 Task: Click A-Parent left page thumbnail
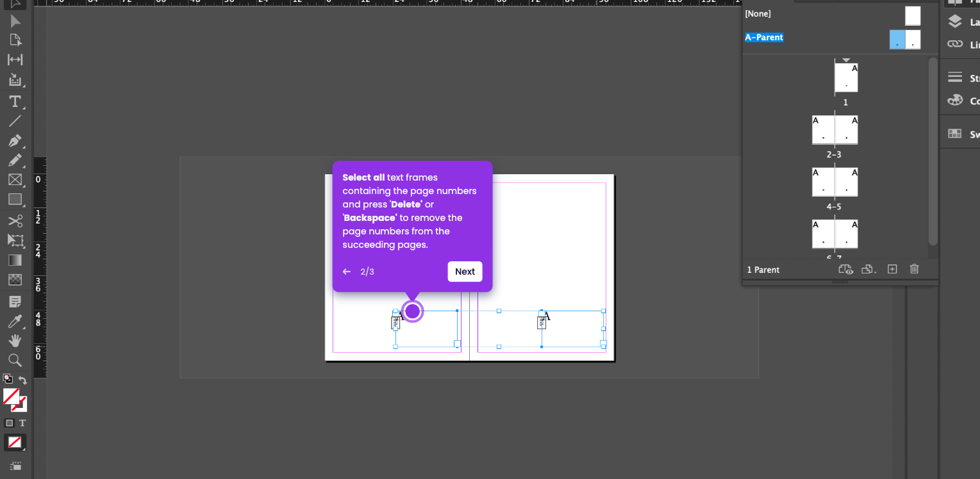[897, 39]
